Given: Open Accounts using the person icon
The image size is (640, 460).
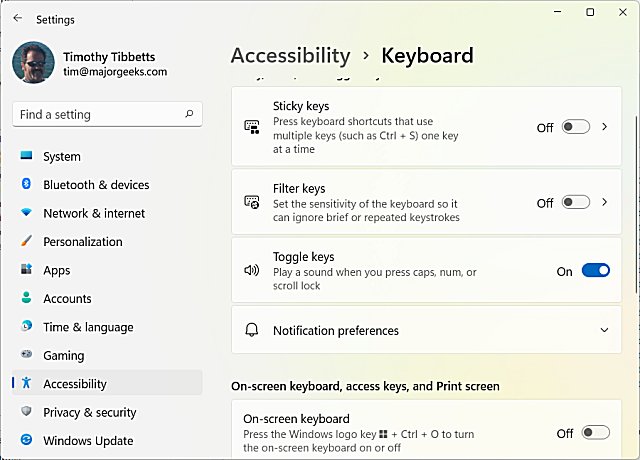Looking at the screenshot, I should (26, 298).
